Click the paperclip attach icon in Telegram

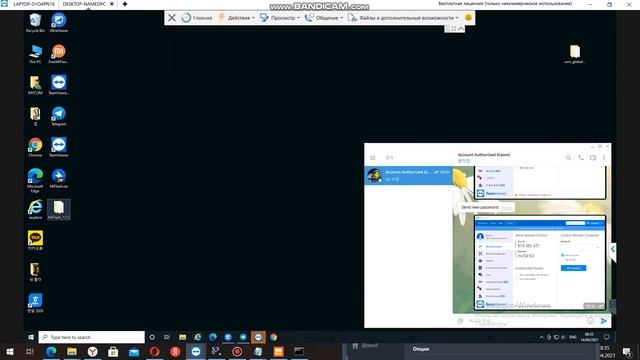click(x=460, y=321)
